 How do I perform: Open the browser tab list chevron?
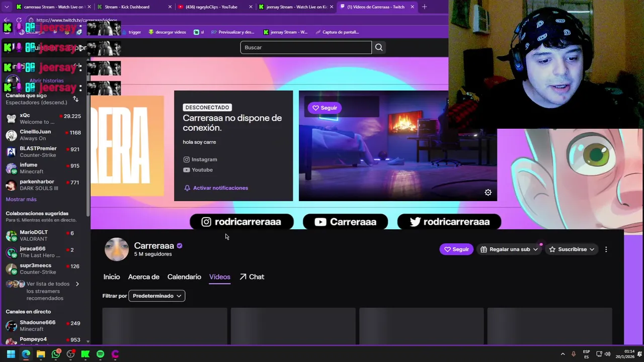(7, 7)
